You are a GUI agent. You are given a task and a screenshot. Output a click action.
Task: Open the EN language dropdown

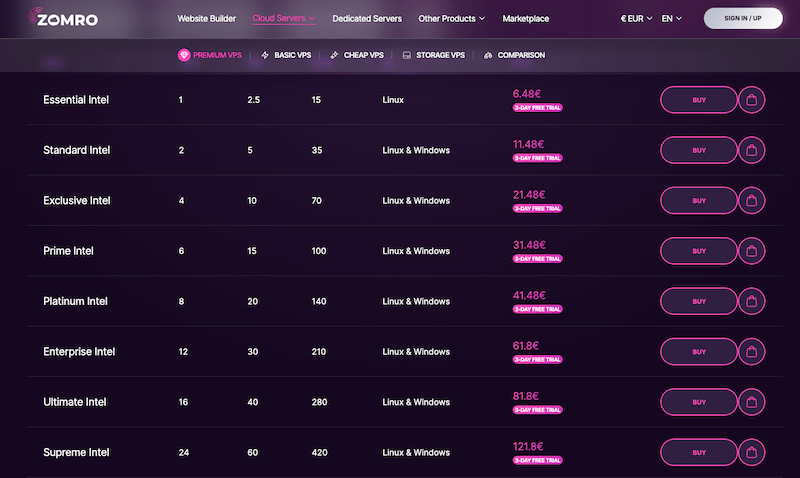point(671,18)
